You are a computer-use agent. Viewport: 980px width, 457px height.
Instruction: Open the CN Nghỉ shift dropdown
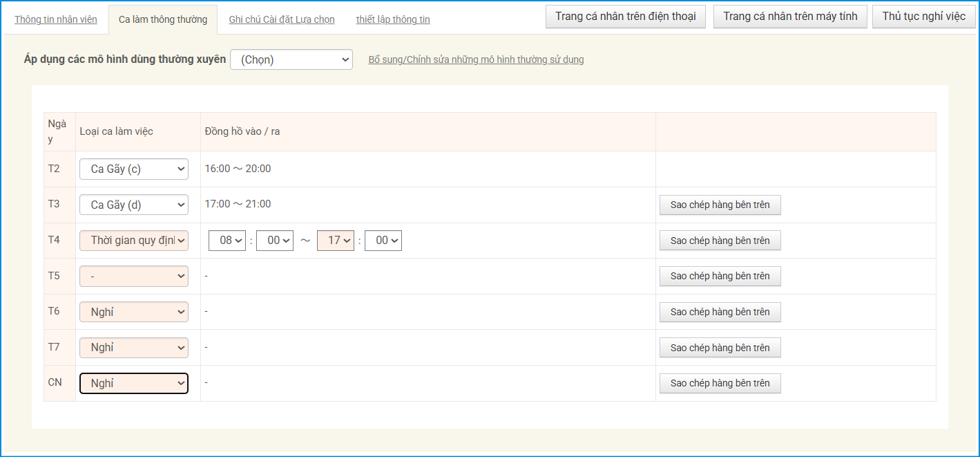point(134,384)
